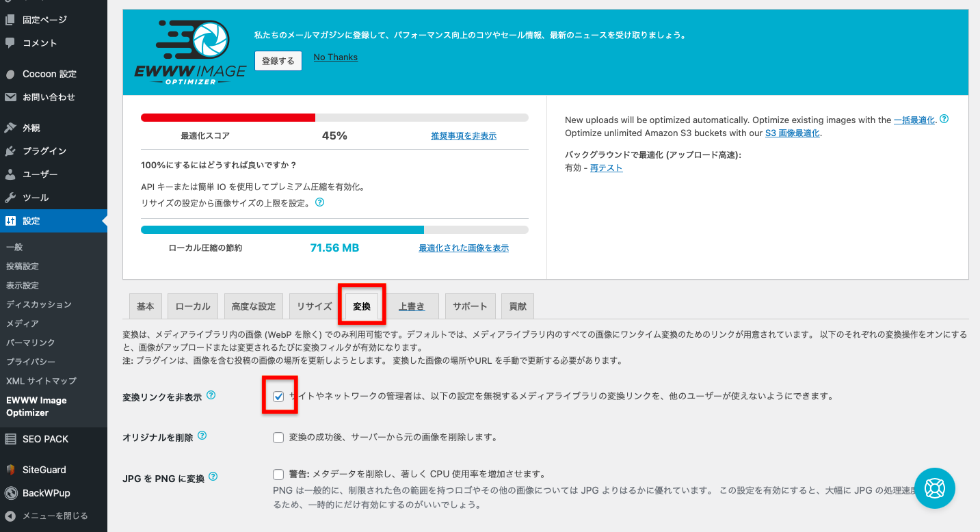Open 一般 settings submenu item
Screen dimensions: 980x532
click(x=14, y=247)
